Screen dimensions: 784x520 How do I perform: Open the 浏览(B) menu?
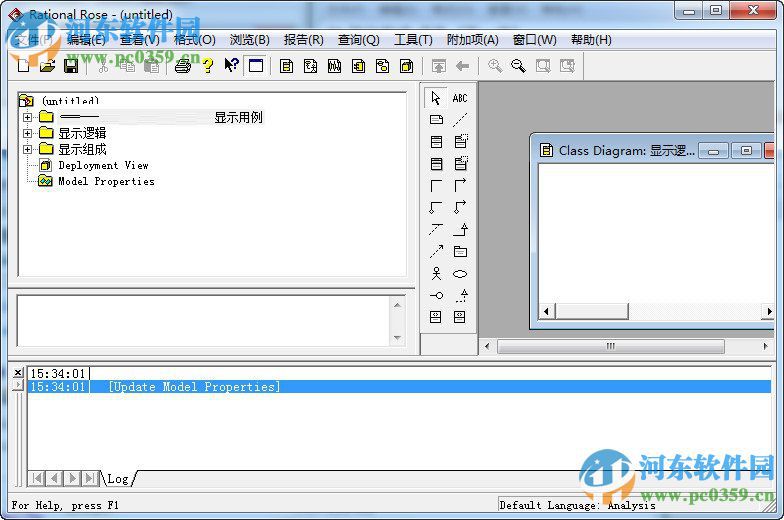coord(250,40)
